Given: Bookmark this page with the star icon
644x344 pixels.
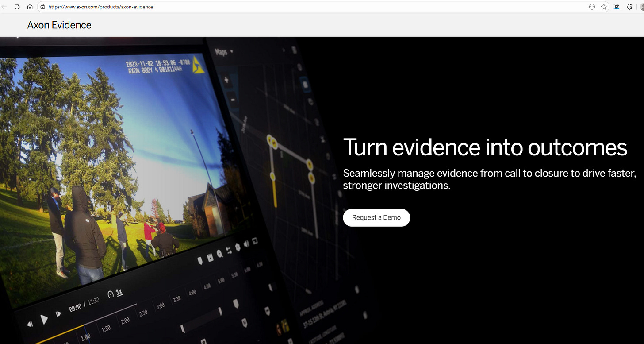Looking at the screenshot, I should pos(604,7).
